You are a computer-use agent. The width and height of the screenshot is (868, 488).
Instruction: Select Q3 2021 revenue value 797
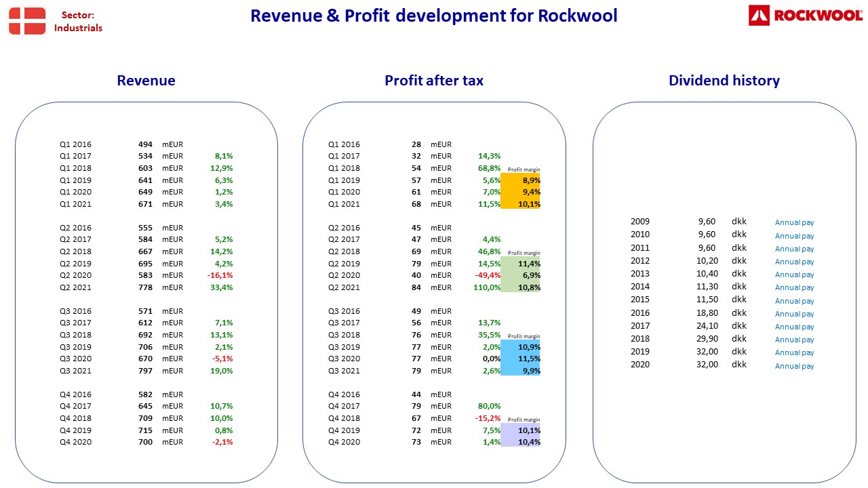[x=145, y=371]
